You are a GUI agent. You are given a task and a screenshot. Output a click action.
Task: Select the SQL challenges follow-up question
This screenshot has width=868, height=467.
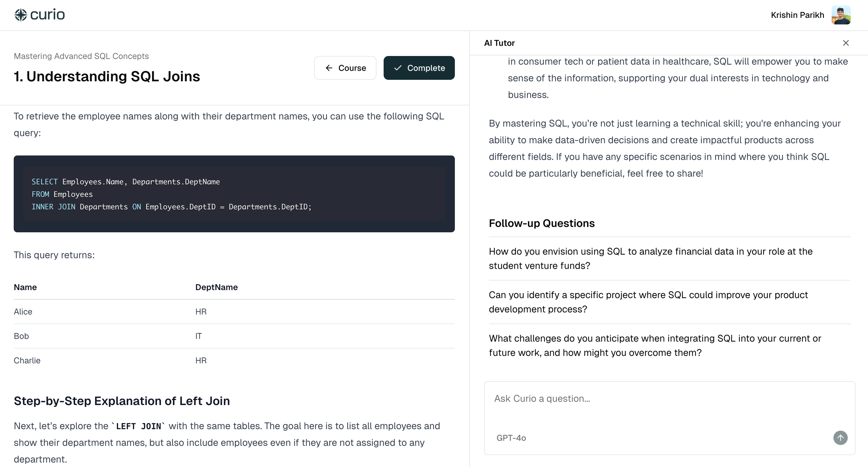point(655,345)
